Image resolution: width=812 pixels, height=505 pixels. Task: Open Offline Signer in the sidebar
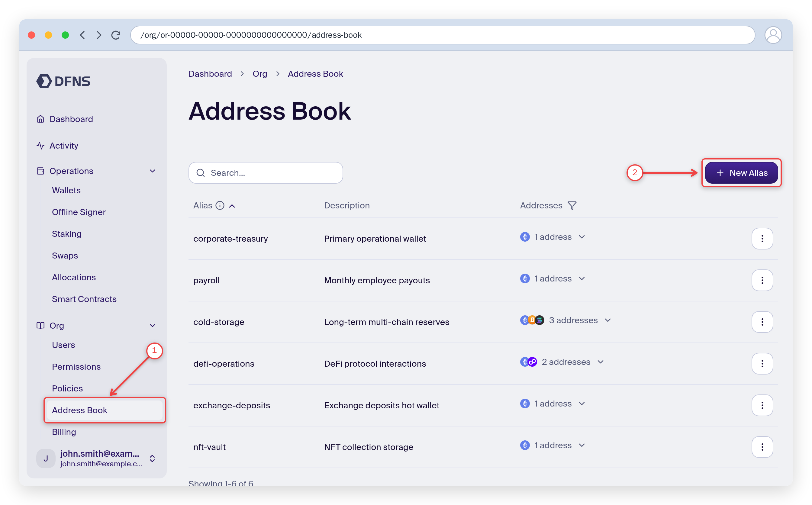click(x=79, y=212)
